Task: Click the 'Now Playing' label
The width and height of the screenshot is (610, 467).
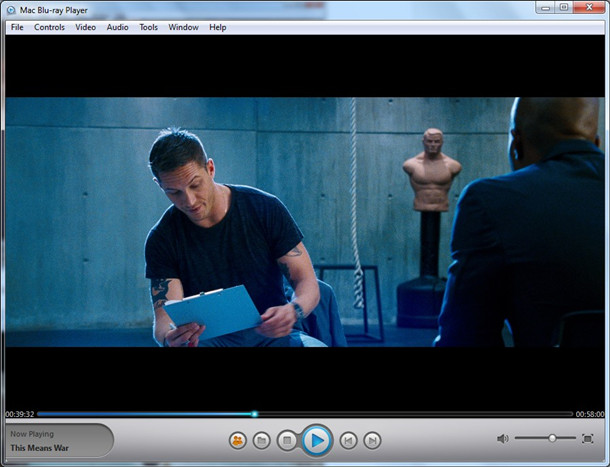Action: [x=32, y=434]
